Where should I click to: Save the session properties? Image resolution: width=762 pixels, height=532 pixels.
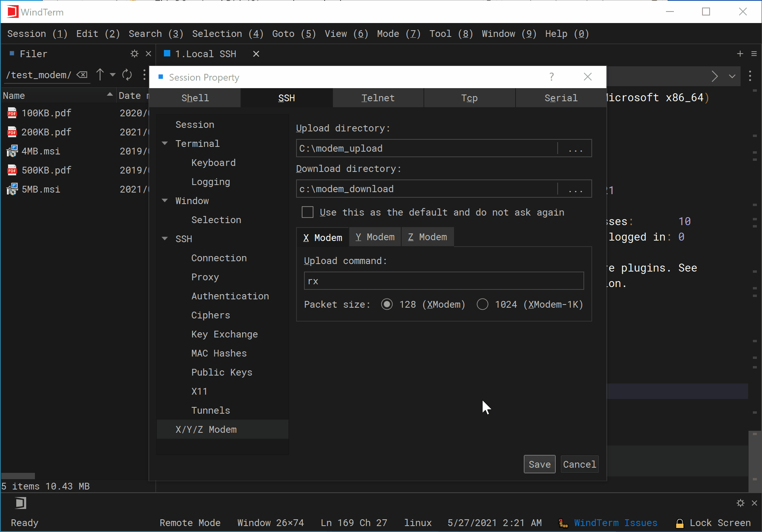coord(539,464)
